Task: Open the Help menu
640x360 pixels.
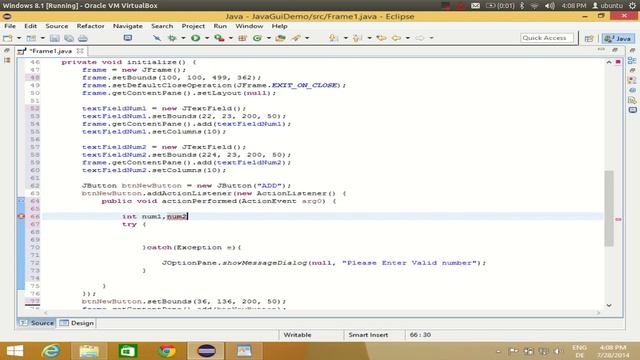Action: coord(280,26)
